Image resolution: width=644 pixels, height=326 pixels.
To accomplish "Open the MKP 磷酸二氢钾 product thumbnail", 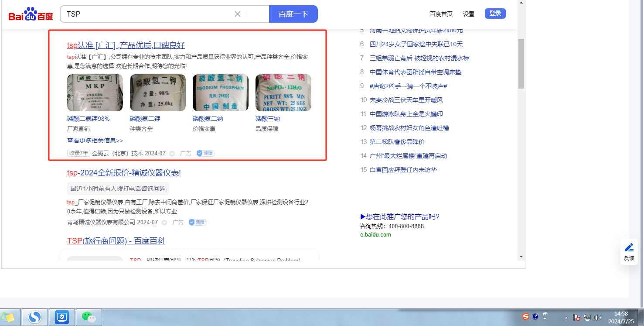I will pyautogui.click(x=95, y=93).
